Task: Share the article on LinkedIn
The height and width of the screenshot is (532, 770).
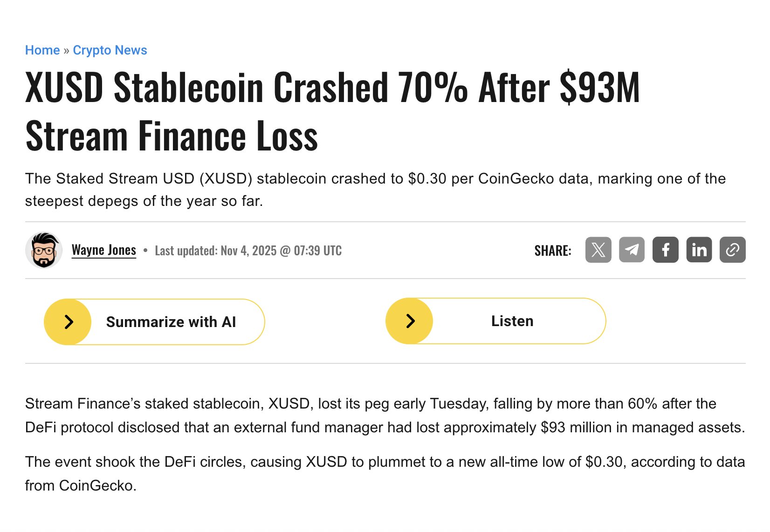Action: click(699, 250)
